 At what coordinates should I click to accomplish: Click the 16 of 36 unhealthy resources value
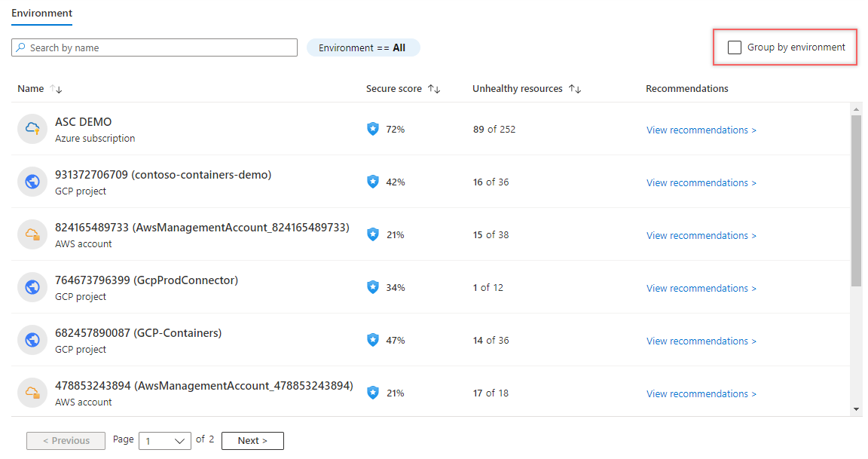pyautogui.click(x=491, y=182)
